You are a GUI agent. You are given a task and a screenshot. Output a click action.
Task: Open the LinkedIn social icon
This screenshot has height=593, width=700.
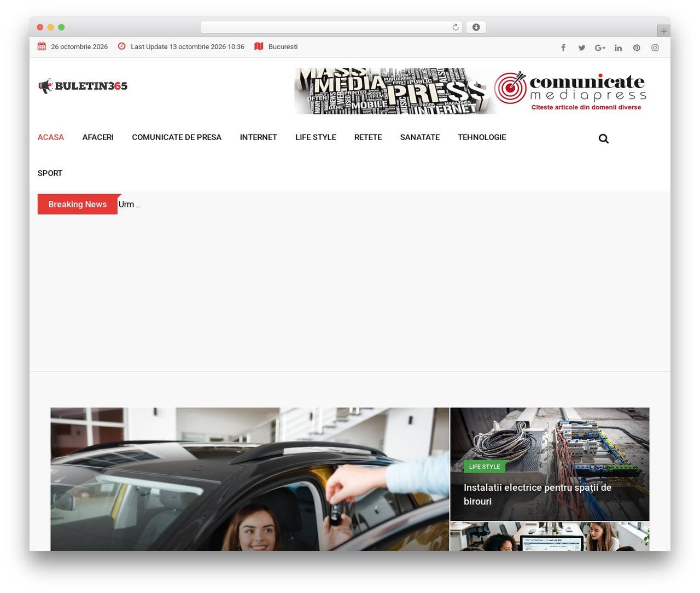[618, 48]
